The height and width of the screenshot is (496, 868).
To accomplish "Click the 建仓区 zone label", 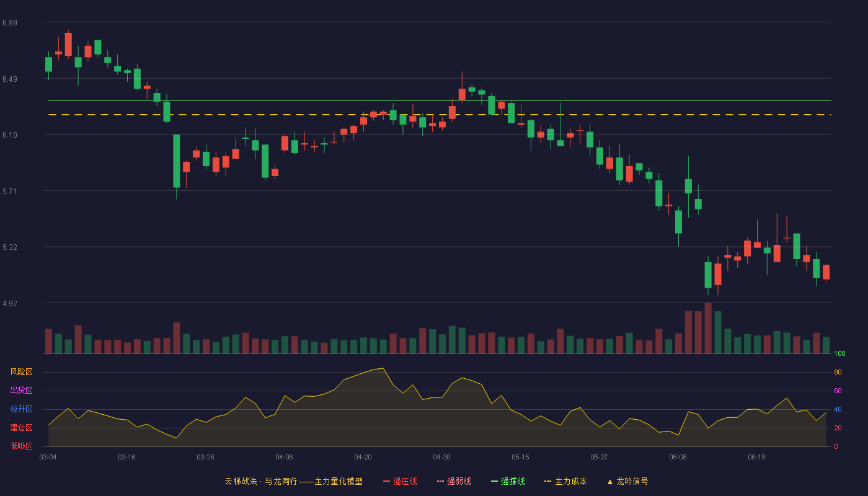I will (x=22, y=428).
